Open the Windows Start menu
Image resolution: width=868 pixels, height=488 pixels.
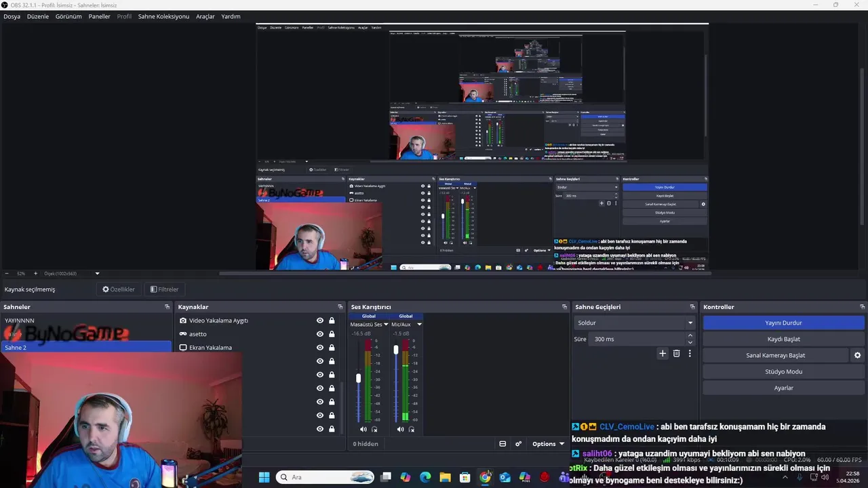pyautogui.click(x=264, y=477)
